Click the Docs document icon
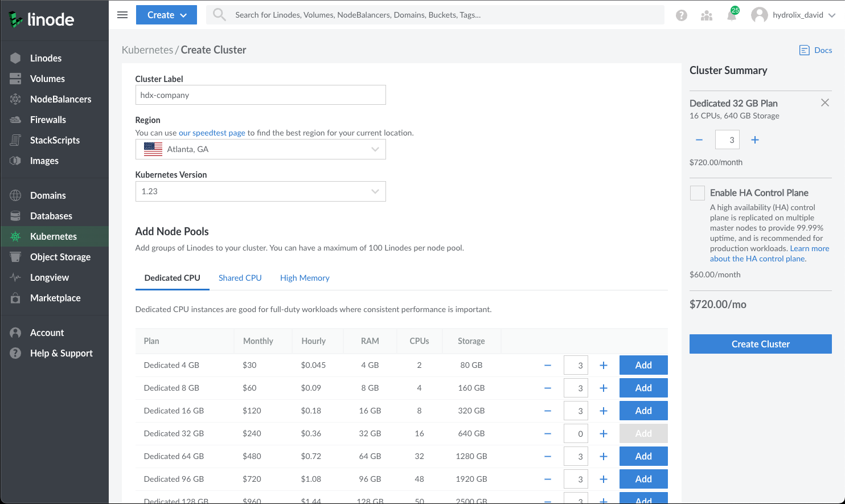Image resolution: width=845 pixels, height=504 pixels. (x=805, y=50)
